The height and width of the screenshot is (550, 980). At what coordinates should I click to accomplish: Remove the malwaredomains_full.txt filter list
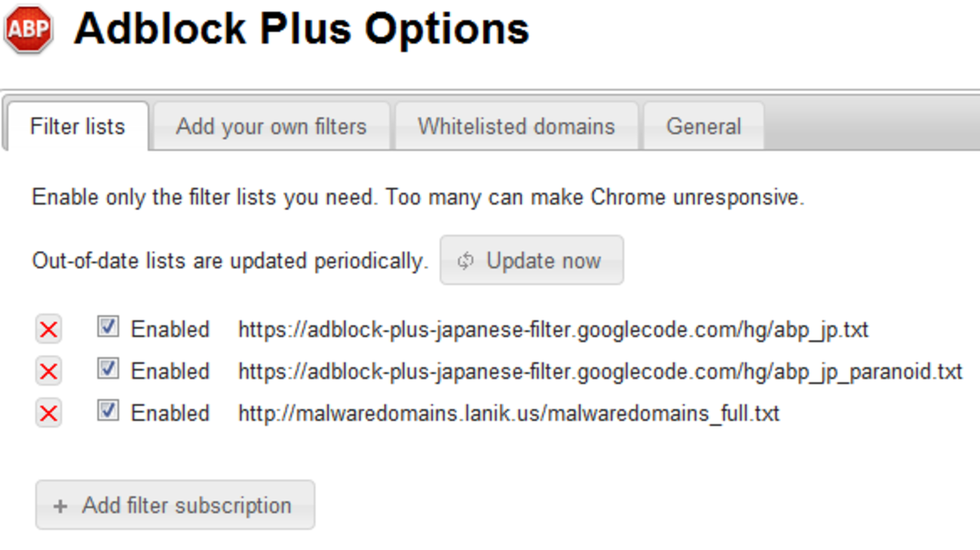click(x=49, y=414)
